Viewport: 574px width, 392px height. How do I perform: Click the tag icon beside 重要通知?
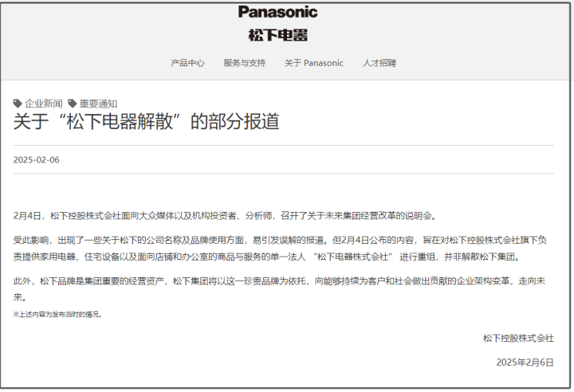[72, 104]
